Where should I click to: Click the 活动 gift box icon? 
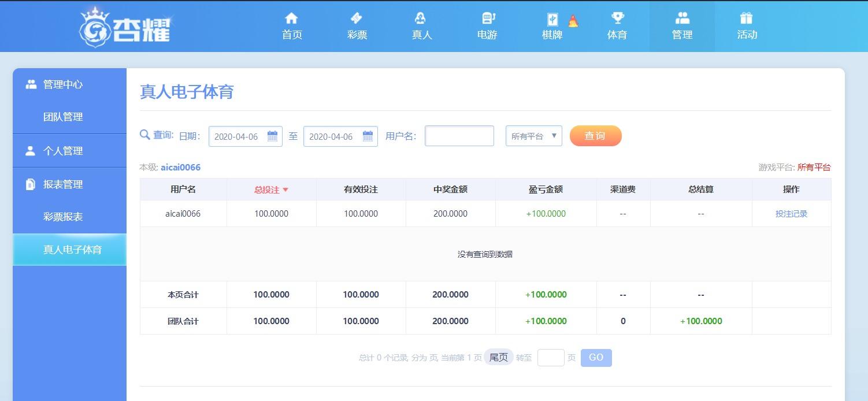tap(747, 18)
